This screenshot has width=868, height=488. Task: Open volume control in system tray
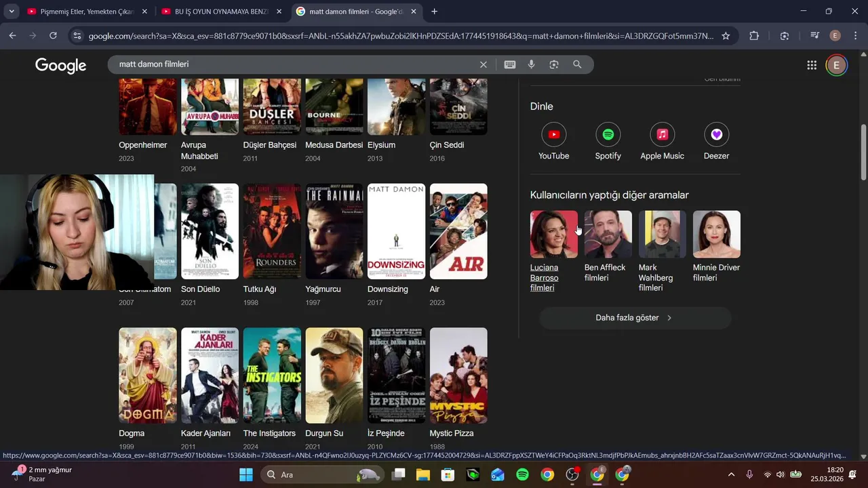(x=781, y=474)
